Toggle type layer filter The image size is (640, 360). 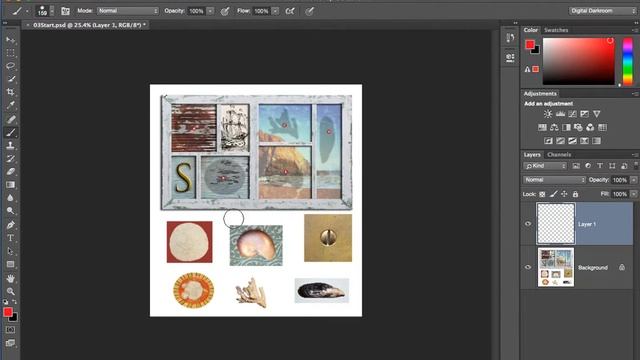(x=600, y=166)
